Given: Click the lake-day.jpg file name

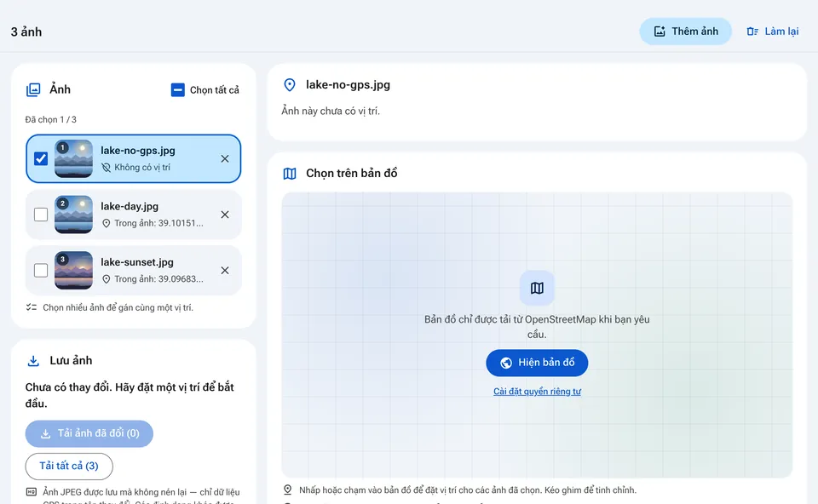Looking at the screenshot, I should 130,206.
